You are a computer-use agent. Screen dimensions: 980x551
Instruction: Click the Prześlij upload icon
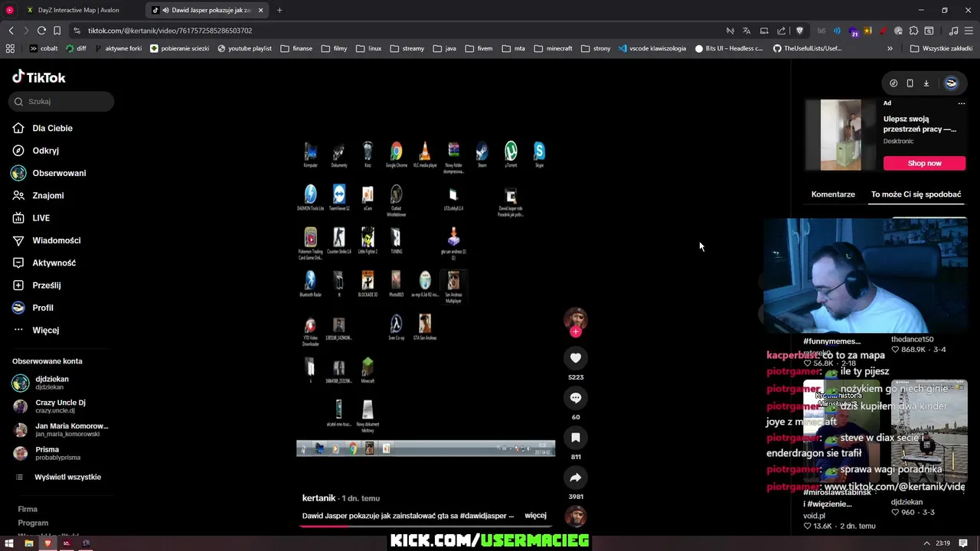pos(18,285)
